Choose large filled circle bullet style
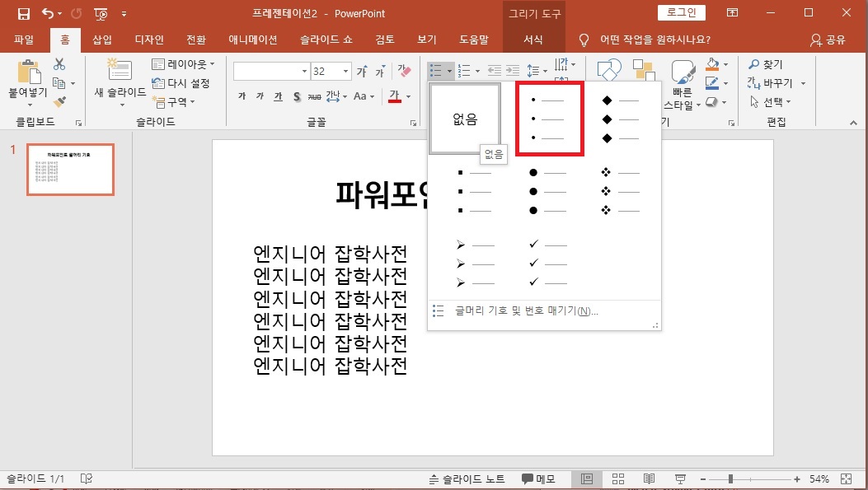Image resolution: width=868 pixels, height=490 pixels. [x=549, y=191]
